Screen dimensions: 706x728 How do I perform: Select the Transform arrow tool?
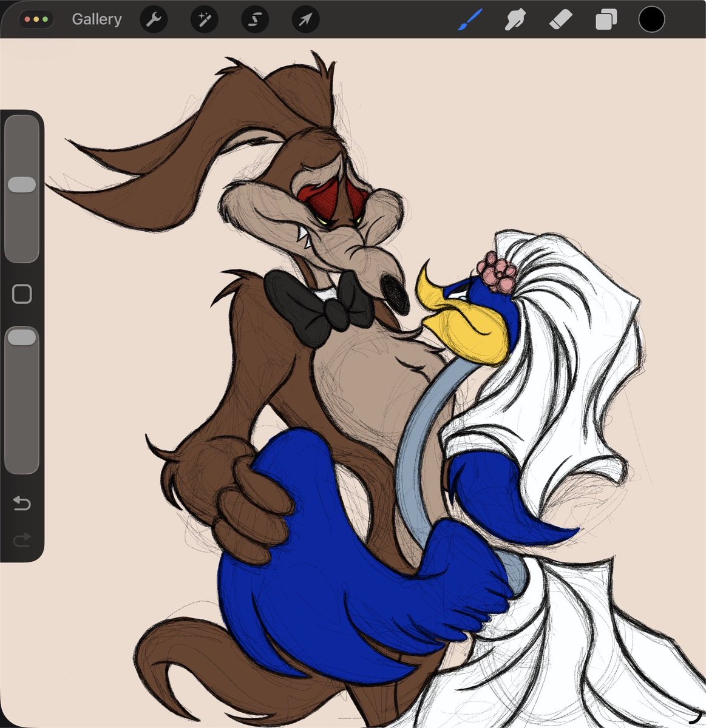tap(305, 19)
